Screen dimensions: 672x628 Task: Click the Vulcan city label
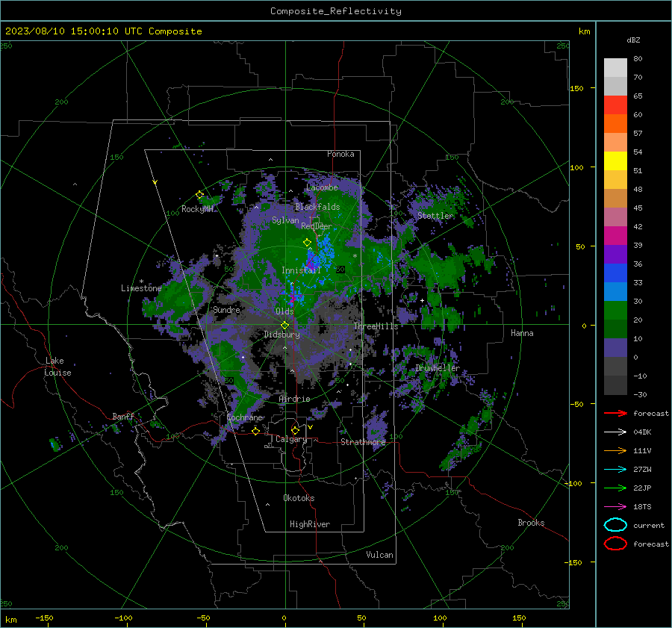pos(379,555)
